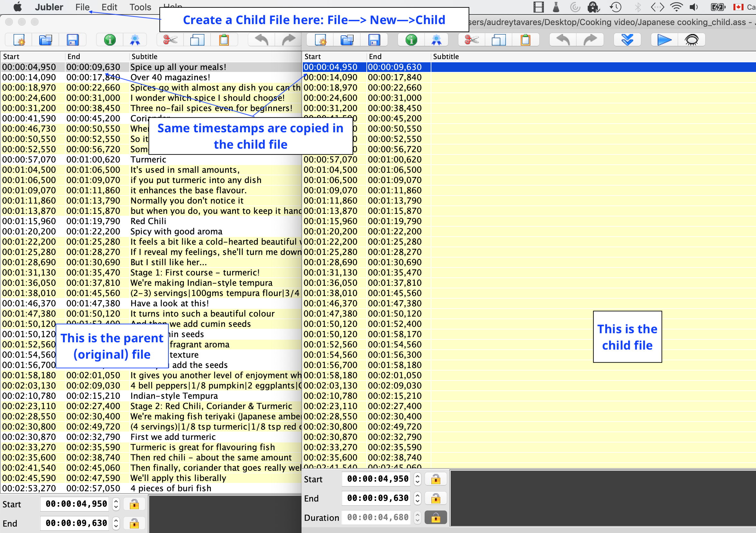Click the blue Play preview arrow icon
Image resolution: width=756 pixels, height=533 pixels.
pyautogui.click(x=664, y=40)
